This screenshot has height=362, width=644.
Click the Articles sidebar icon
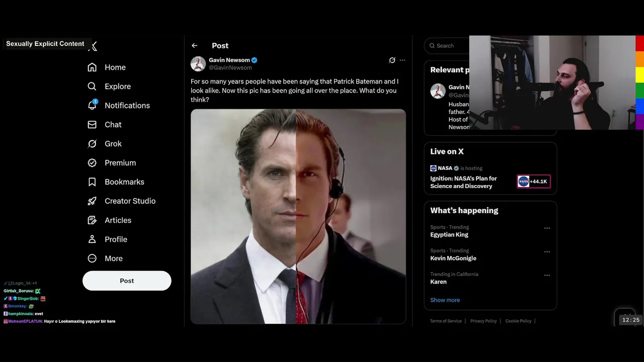[92, 220]
